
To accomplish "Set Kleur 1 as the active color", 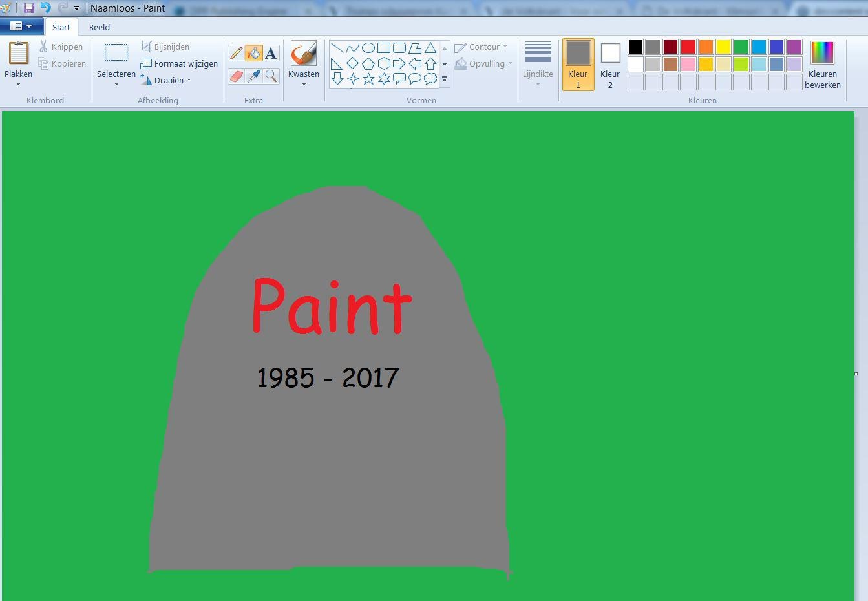I will pos(577,63).
